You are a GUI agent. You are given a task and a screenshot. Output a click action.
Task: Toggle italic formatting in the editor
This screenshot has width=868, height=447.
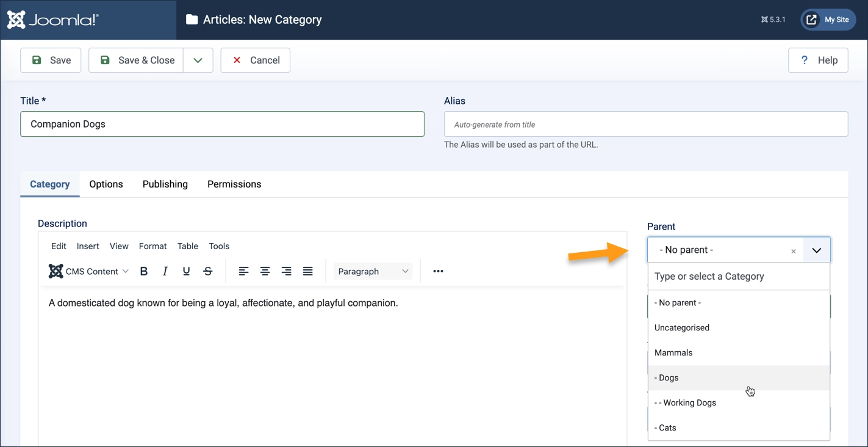(x=165, y=271)
